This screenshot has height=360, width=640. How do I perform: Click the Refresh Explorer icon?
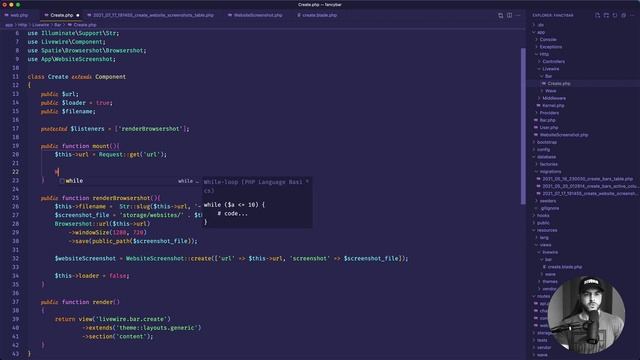[615, 15]
